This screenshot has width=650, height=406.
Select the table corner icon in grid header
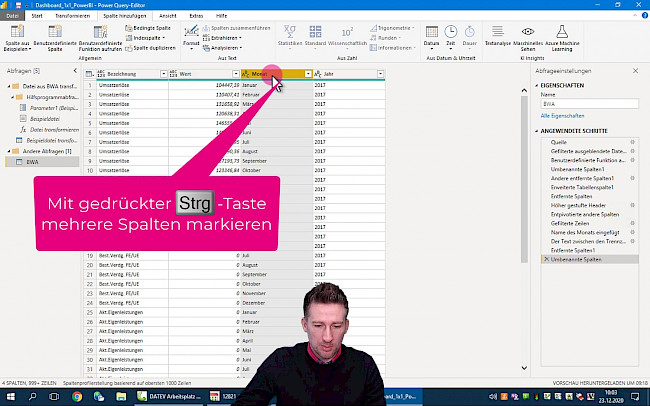(89, 74)
